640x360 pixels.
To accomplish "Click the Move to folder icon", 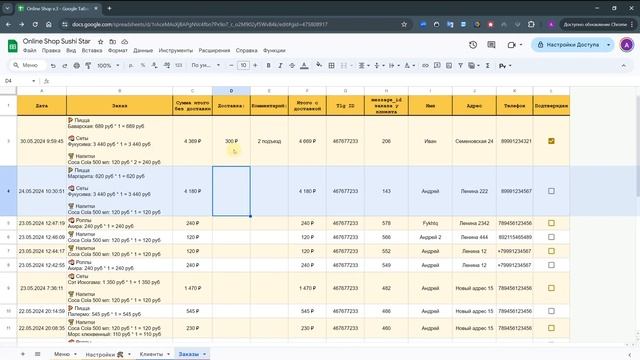I will click(x=113, y=42).
